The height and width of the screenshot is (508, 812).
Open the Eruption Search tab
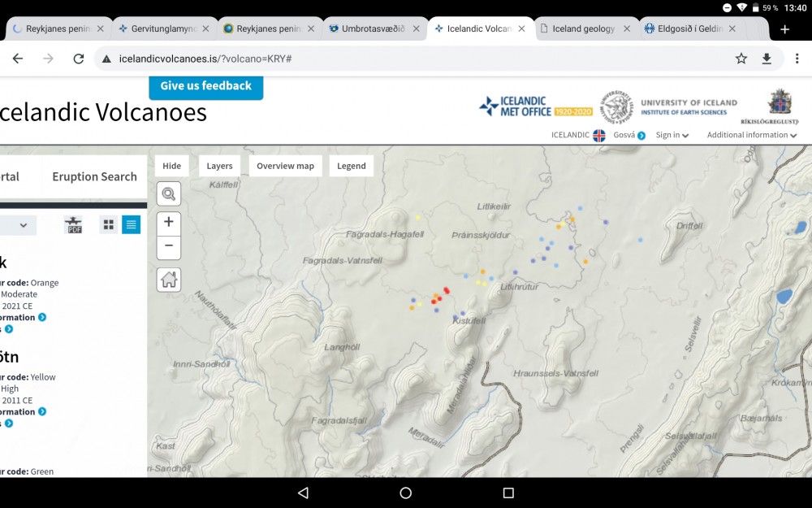click(94, 176)
